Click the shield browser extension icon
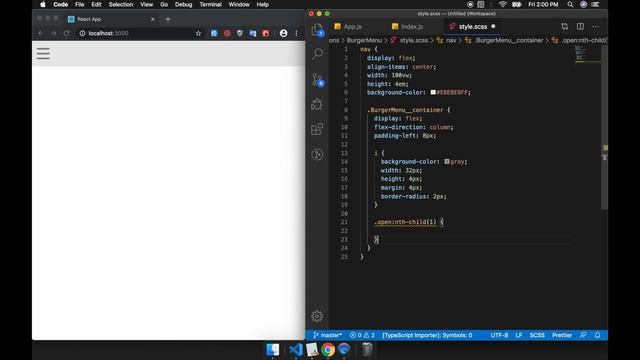Image resolution: width=640 pixels, height=360 pixels. (x=240, y=33)
